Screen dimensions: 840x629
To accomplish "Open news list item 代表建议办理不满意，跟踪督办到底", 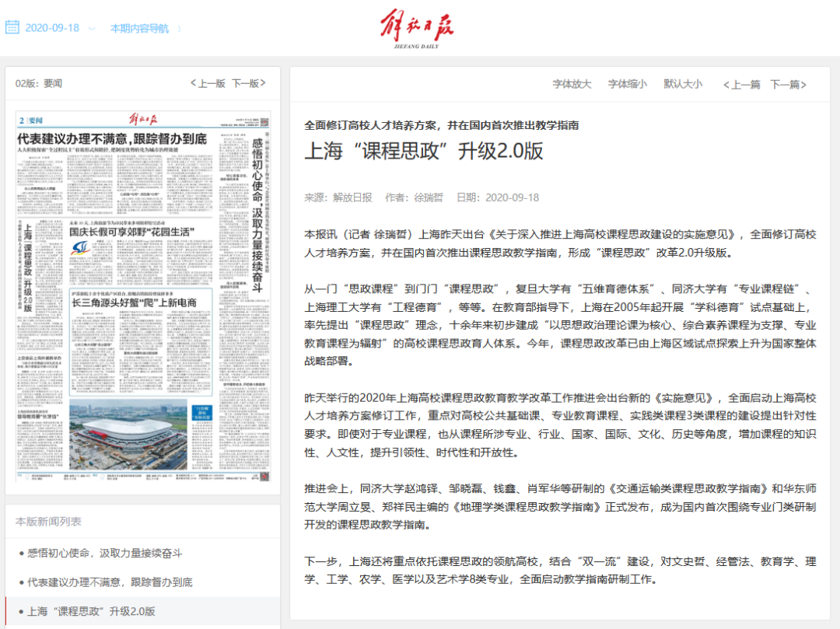I will pyautogui.click(x=110, y=582).
